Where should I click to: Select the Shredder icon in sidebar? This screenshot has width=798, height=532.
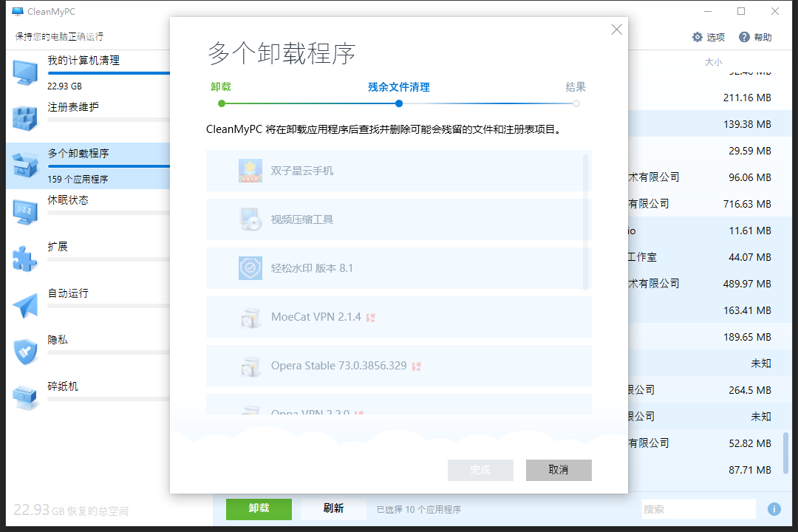pyautogui.click(x=25, y=398)
